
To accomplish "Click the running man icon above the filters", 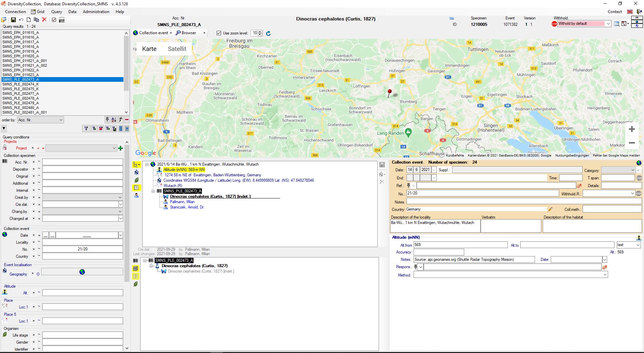I will point(120,120).
